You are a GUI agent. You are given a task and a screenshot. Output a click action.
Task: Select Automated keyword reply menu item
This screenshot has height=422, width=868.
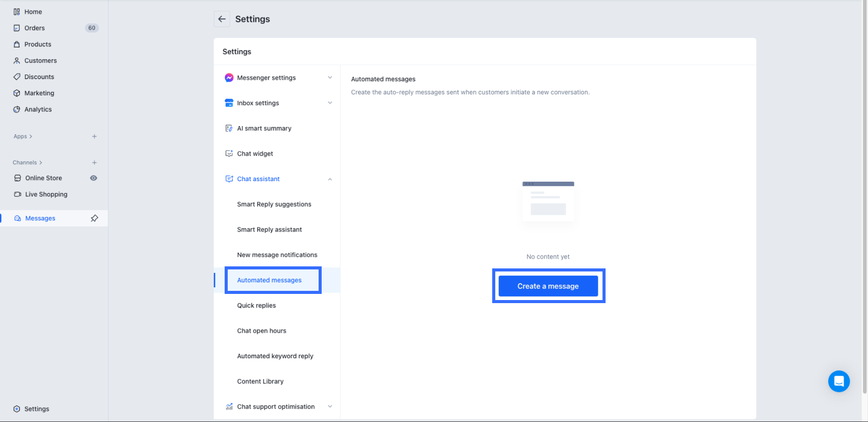tap(275, 356)
